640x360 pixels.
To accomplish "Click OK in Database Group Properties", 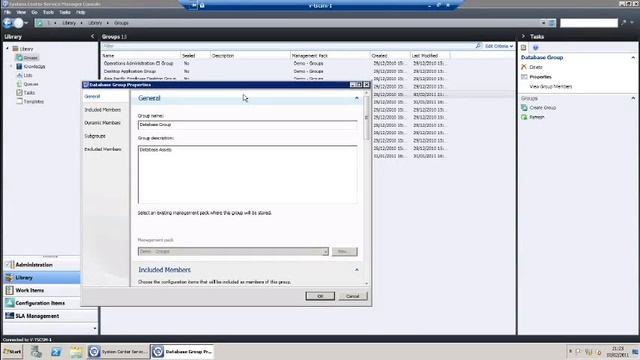I will coord(320,296).
